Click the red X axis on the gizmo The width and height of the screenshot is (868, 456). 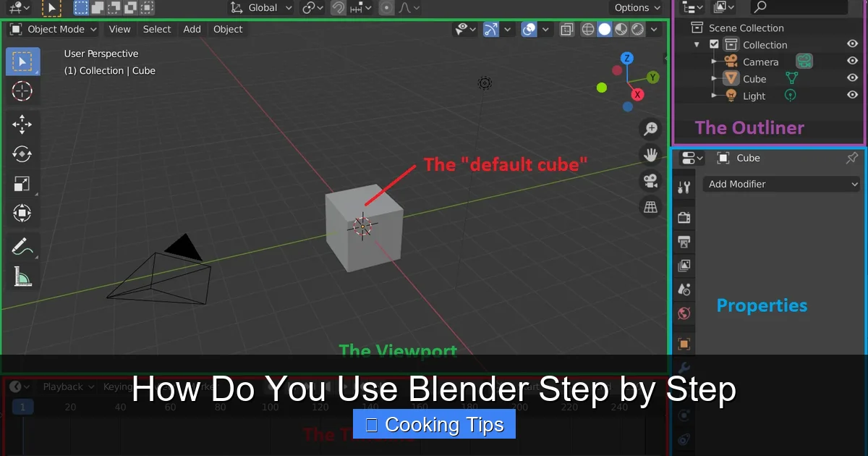point(637,95)
